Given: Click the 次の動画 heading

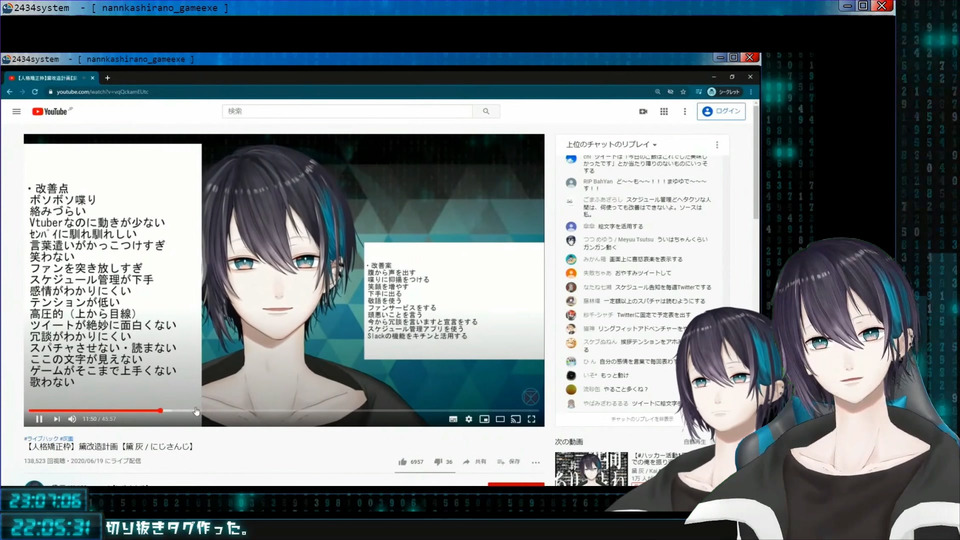Looking at the screenshot, I should [x=569, y=441].
